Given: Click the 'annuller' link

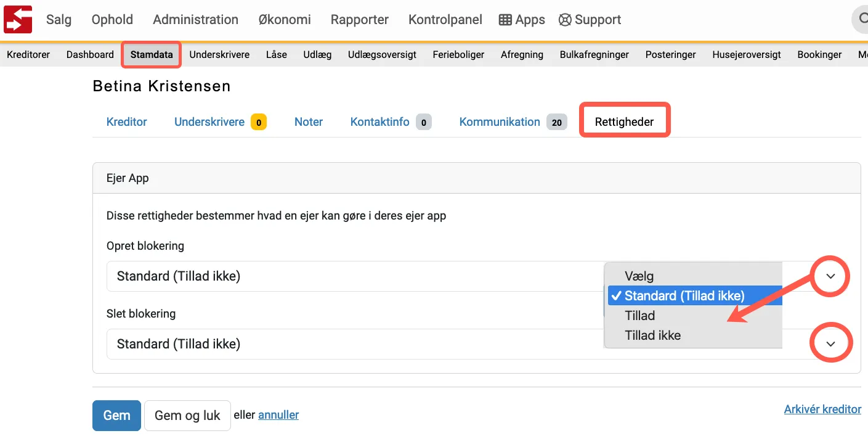Looking at the screenshot, I should [278, 415].
